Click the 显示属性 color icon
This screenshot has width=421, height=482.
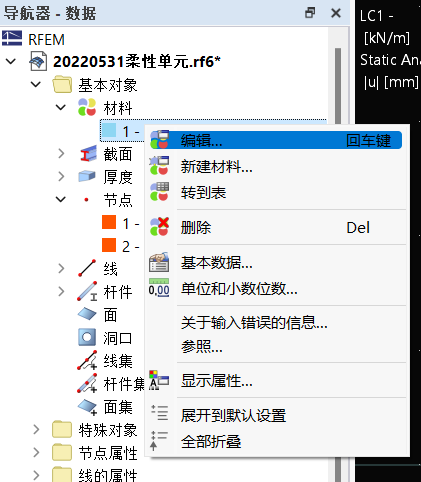[x=159, y=380]
